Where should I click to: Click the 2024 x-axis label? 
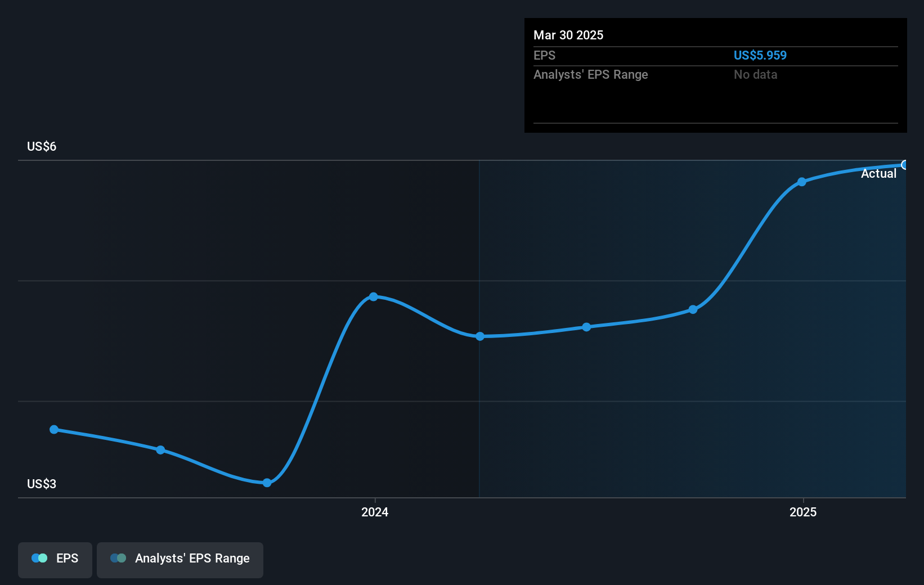pyautogui.click(x=375, y=512)
